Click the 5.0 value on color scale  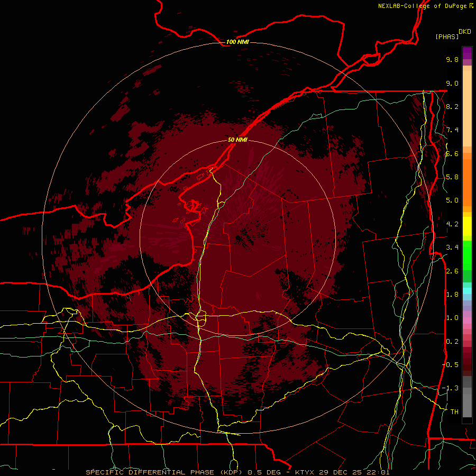pos(452,200)
